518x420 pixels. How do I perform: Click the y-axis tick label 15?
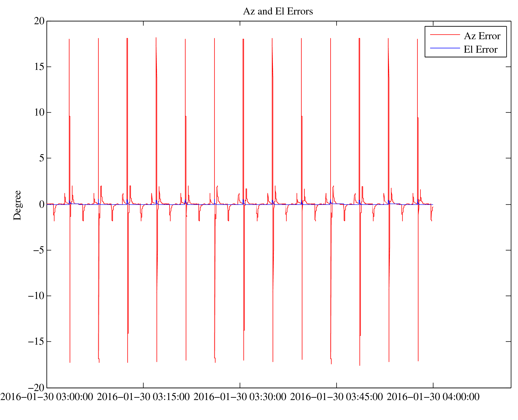39,67
